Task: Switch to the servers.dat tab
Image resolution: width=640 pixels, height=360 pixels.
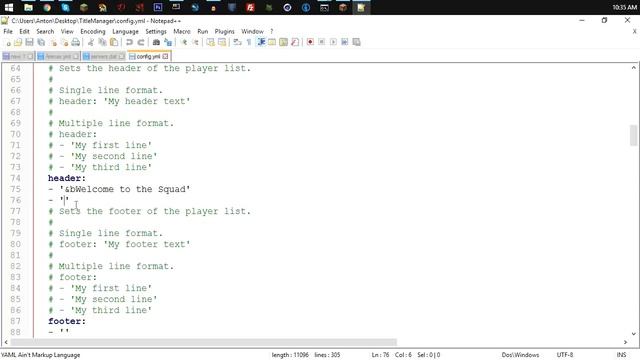Action: pyautogui.click(x=103, y=56)
